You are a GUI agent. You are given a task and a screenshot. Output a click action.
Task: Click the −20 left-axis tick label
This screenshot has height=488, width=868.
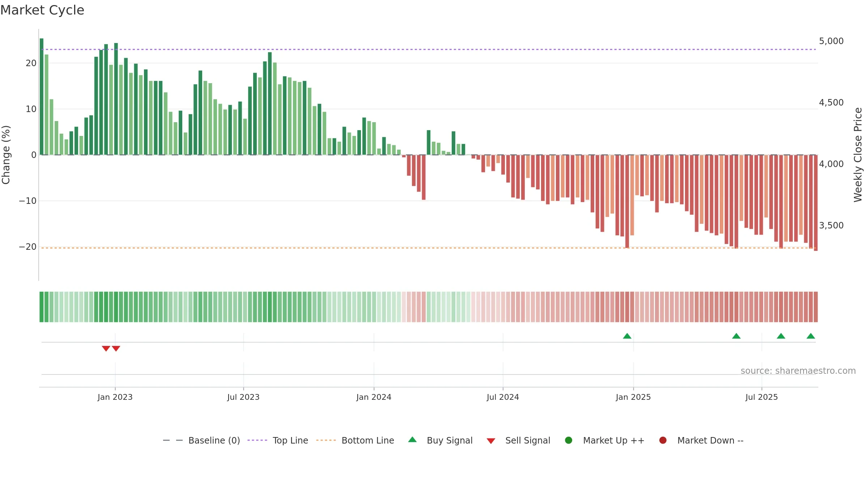(28, 247)
